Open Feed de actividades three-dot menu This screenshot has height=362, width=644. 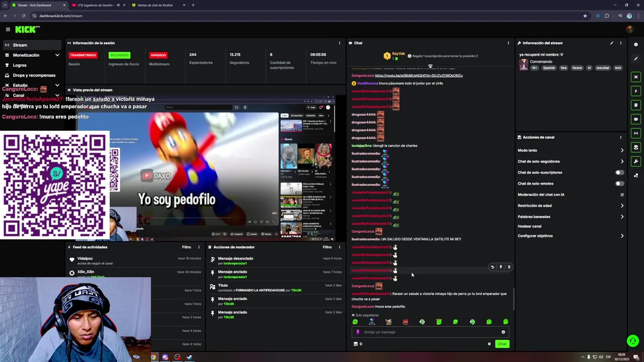click(x=199, y=247)
